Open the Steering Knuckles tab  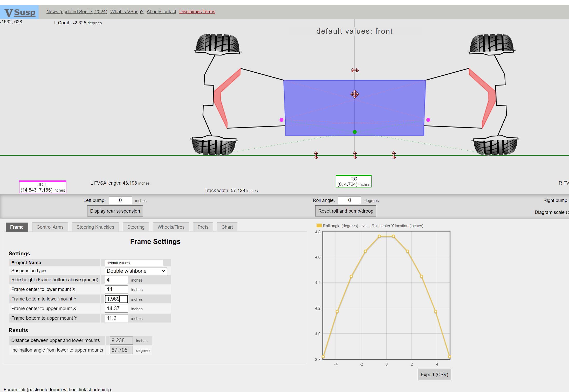coord(95,227)
